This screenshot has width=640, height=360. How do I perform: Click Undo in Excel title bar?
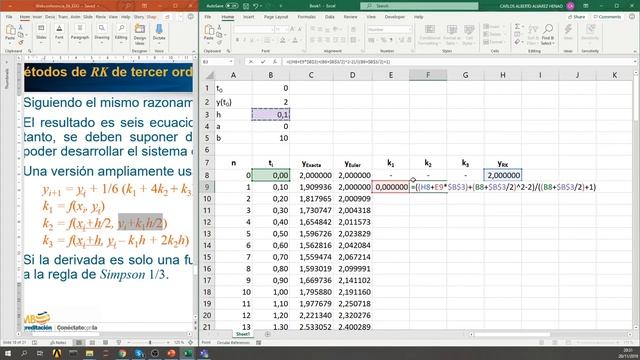(x=256, y=6)
